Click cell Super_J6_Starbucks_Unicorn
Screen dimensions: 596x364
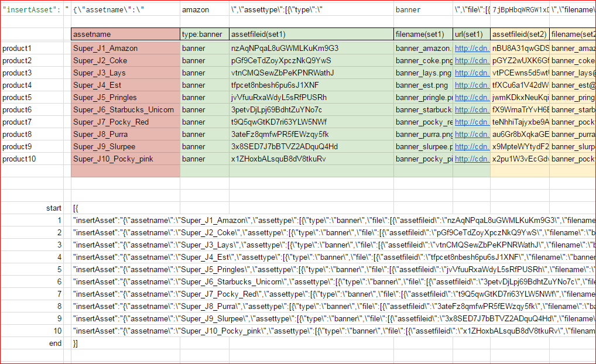(x=125, y=109)
